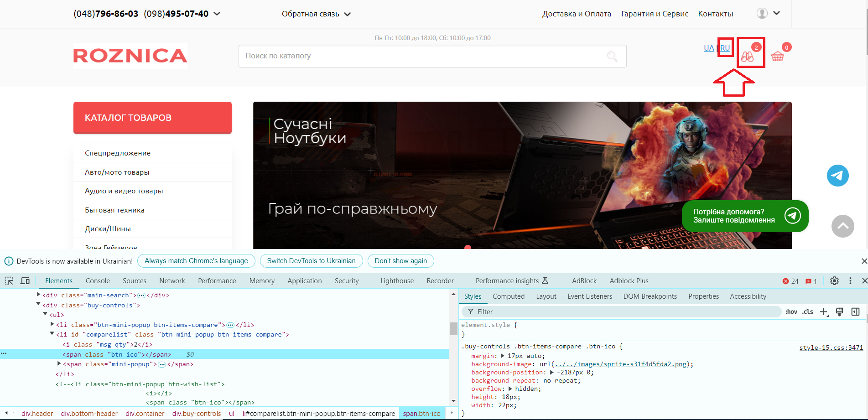
Task: Toggle the device toolbar emulation icon
Action: 25,281
